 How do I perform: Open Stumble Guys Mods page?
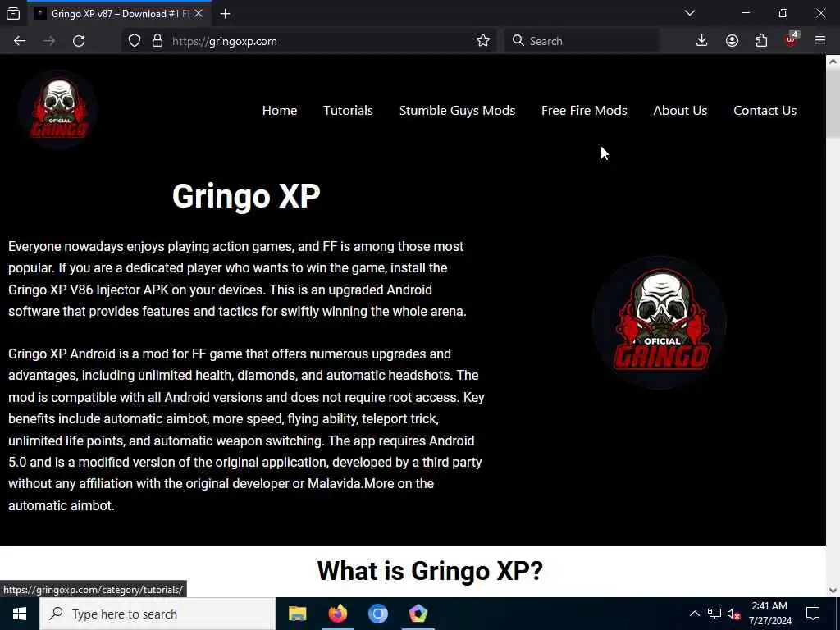click(457, 111)
